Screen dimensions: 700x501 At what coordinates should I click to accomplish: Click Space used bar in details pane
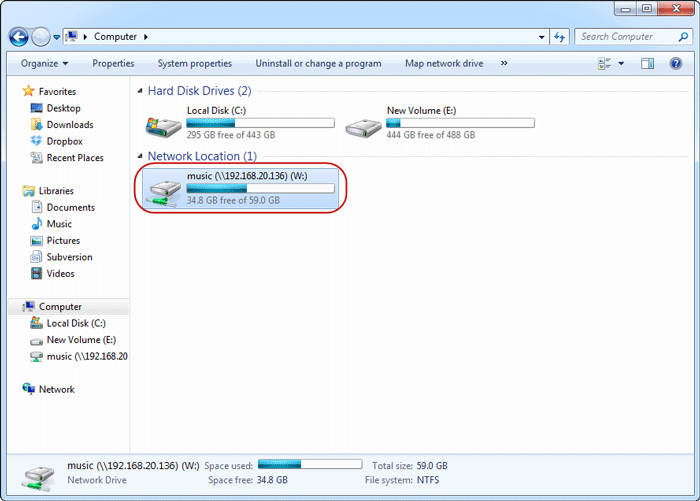[310, 464]
